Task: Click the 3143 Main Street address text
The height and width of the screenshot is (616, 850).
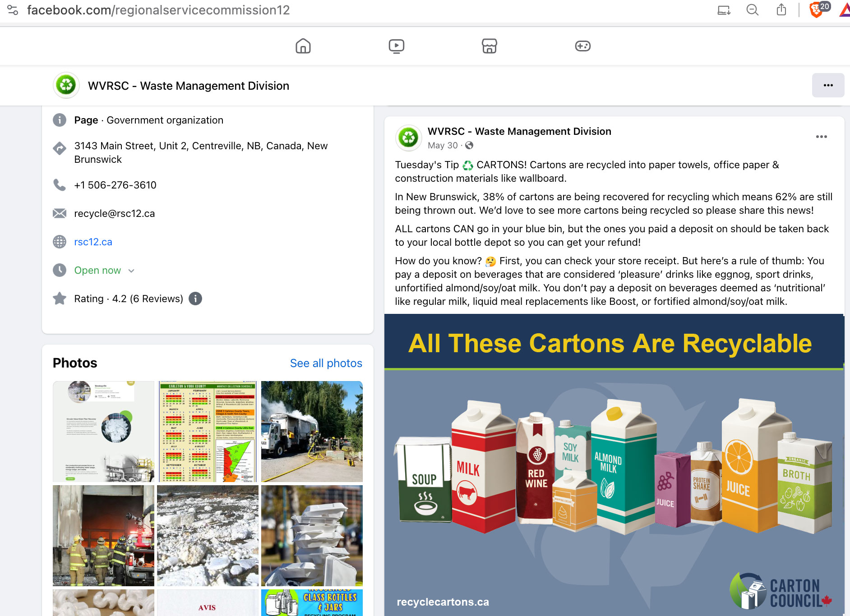Action: [x=201, y=152]
